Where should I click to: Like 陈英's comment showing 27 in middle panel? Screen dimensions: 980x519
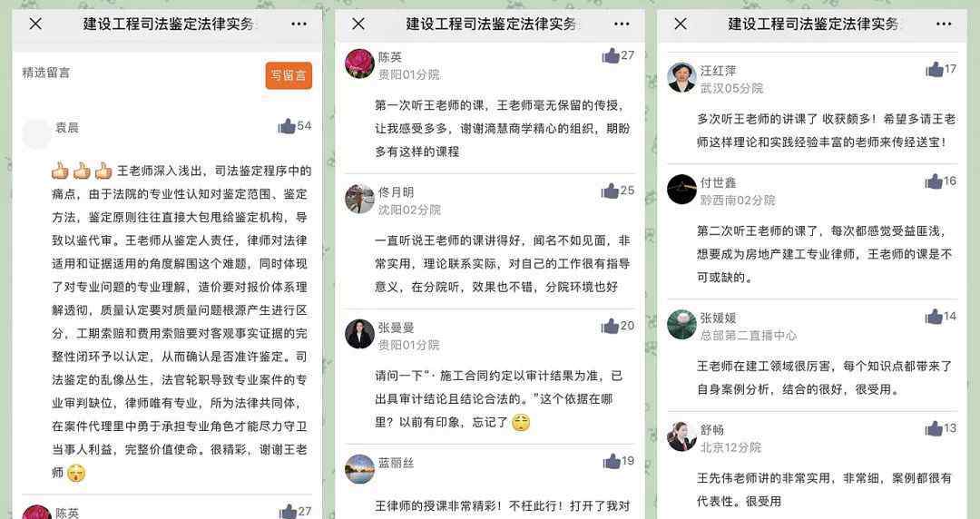pos(611,55)
